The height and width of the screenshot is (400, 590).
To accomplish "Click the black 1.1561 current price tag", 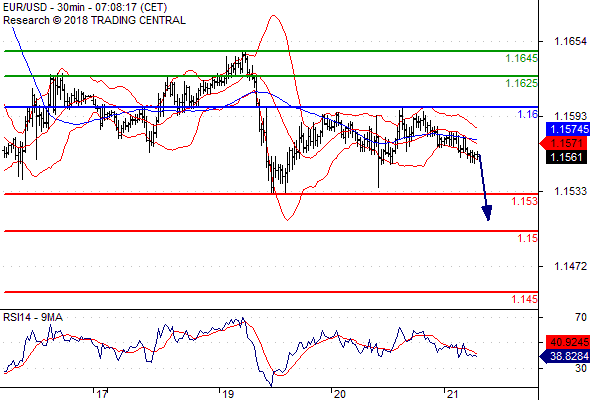I will pos(566,157).
